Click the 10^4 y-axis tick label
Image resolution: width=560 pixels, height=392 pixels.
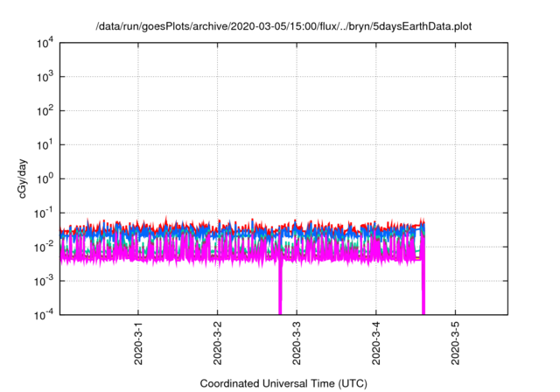point(45,43)
